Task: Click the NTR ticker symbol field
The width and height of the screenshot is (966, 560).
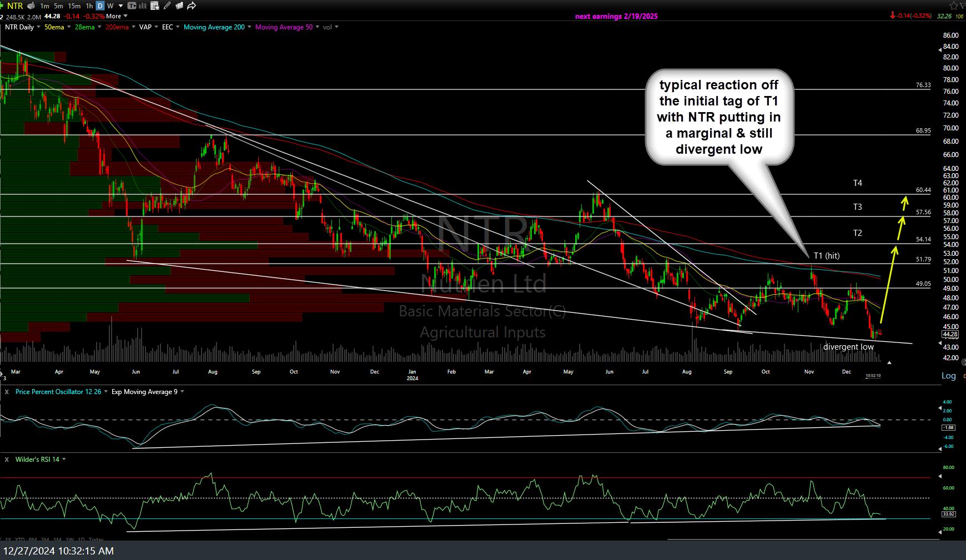Action: pos(15,6)
